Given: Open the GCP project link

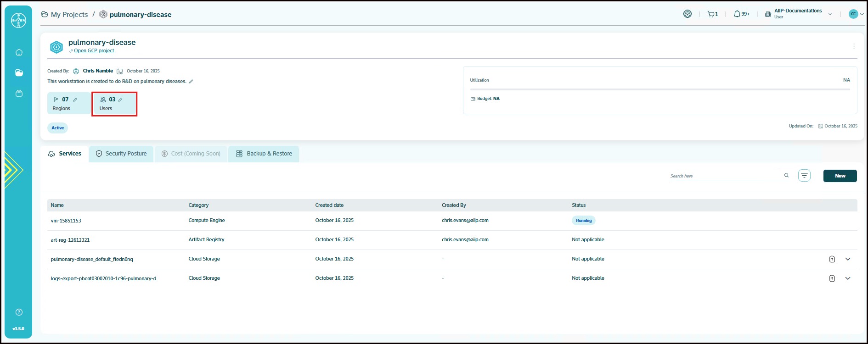Looking at the screenshot, I should 94,51.
